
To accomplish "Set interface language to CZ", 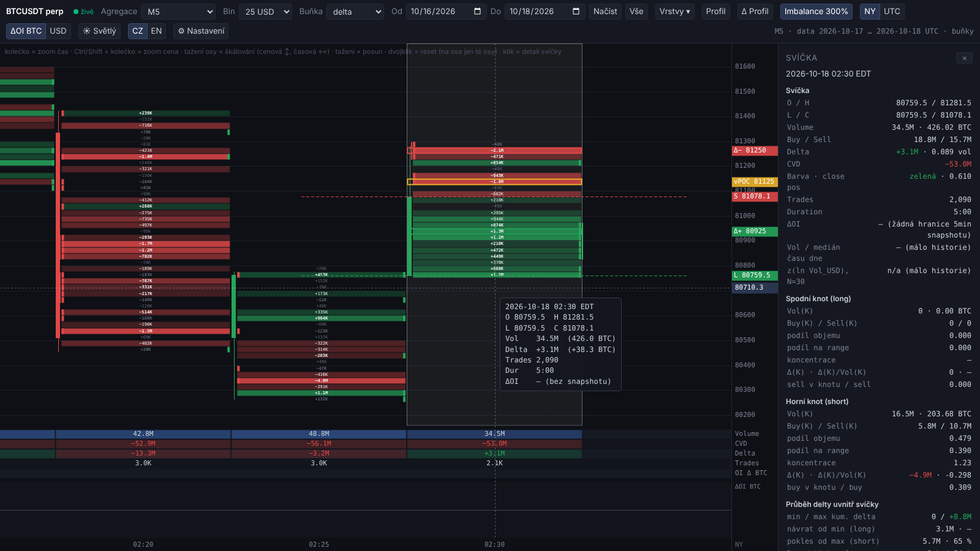I will point(138,31).
